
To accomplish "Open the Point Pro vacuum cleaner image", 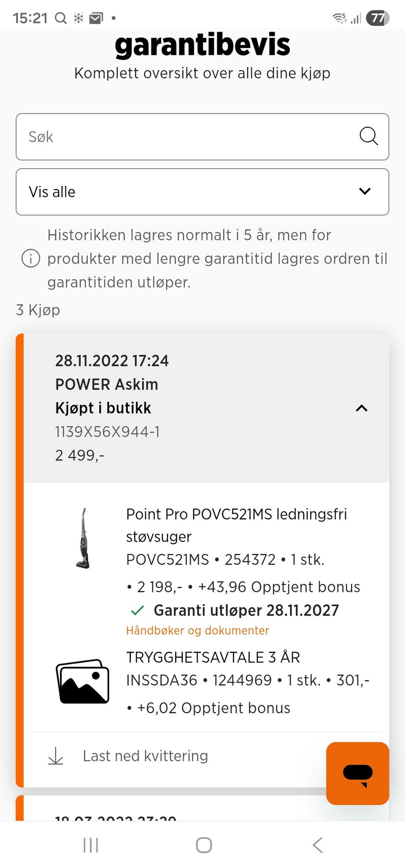I will click(83, 538).
